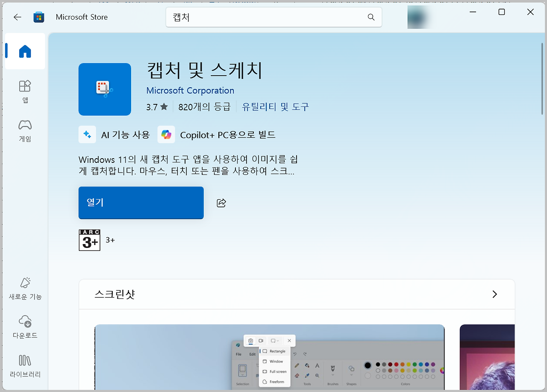Open the 유틸리티 및 도구 category link
Viewport: 547px width, 392px height.
tap(275, 107)
